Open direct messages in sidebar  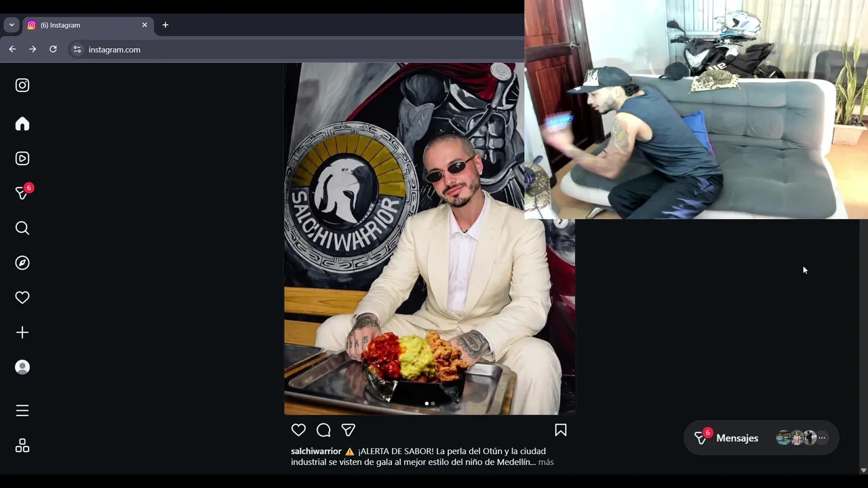[x=22, y=193]
